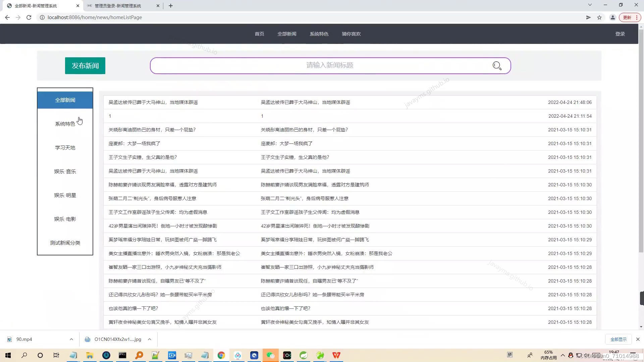Open the blue video recorder icon on taskbar

(x=172, y=355)
